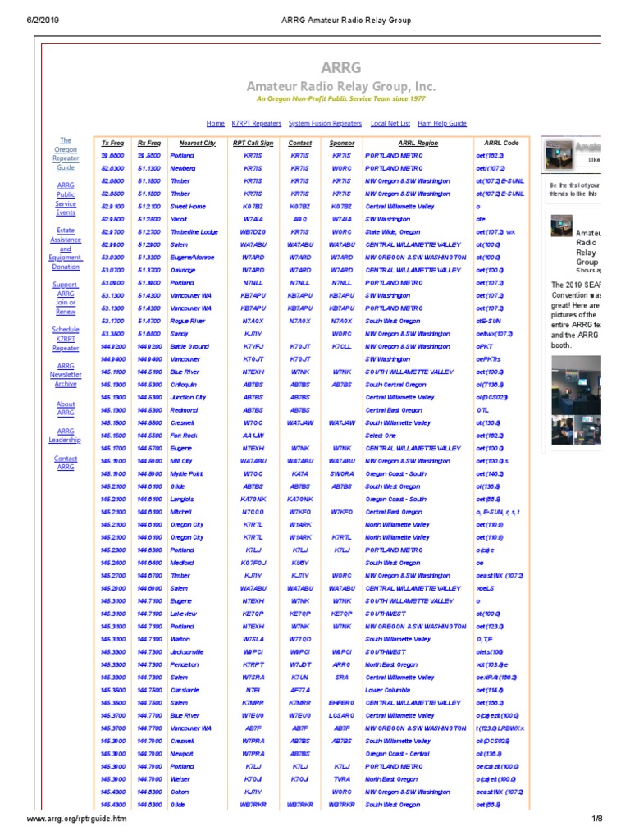Viewport: 630px width, 840px height.
Task: Select the Sandy city cell
Action: (178, 334)
